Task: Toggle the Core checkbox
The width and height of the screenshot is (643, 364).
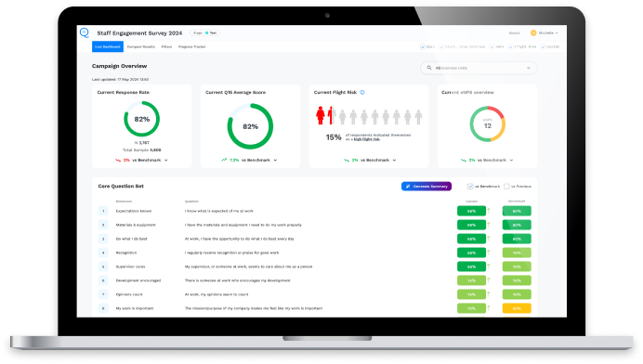Action: coord(423,46)
